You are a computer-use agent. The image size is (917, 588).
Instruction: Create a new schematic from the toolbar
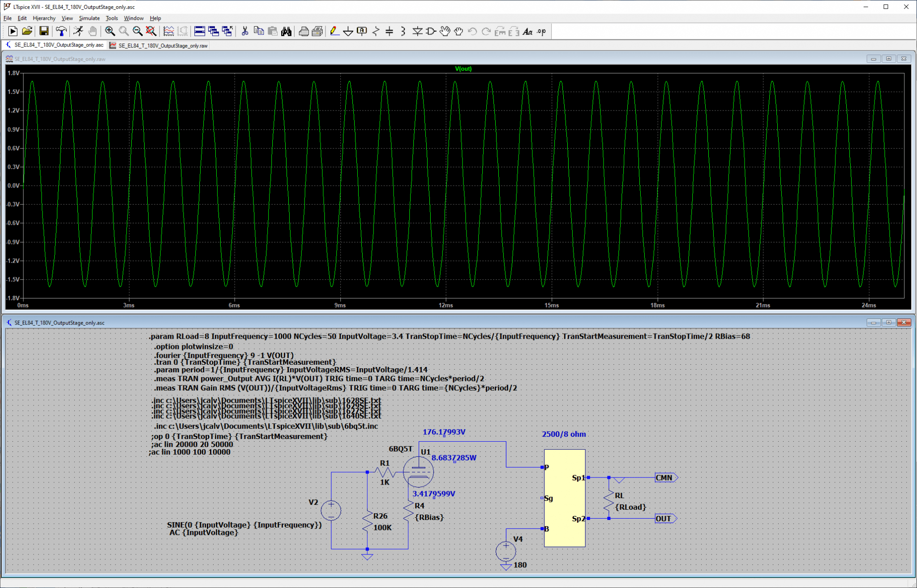click(x=13, y=31)
